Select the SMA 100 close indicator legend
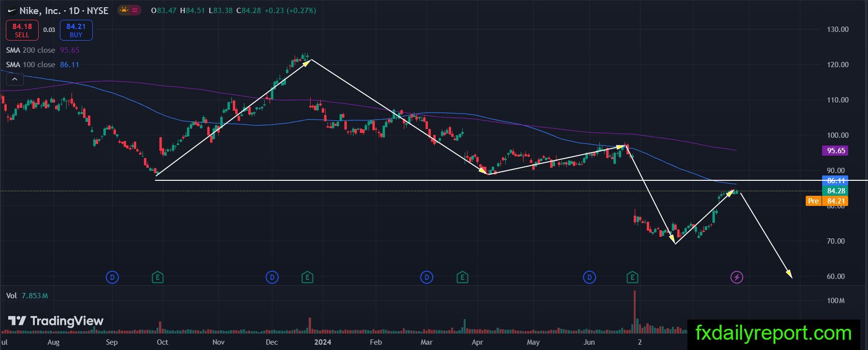 (x=43, y=65)
